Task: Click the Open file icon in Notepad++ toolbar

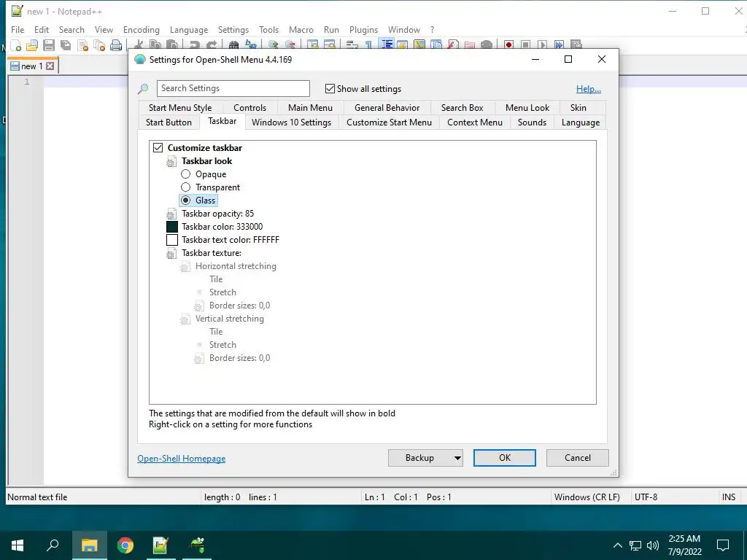Action: 32,46
